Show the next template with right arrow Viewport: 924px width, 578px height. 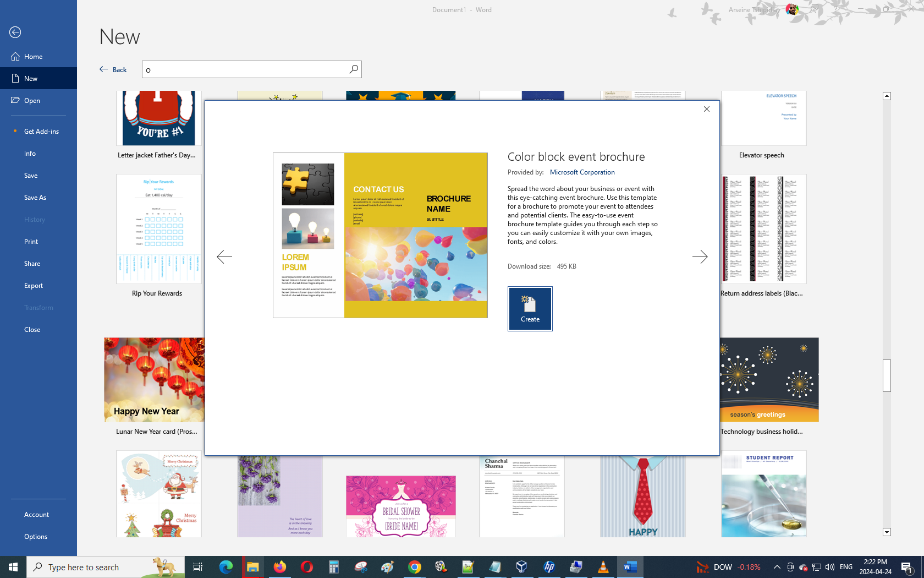[700, 257]
